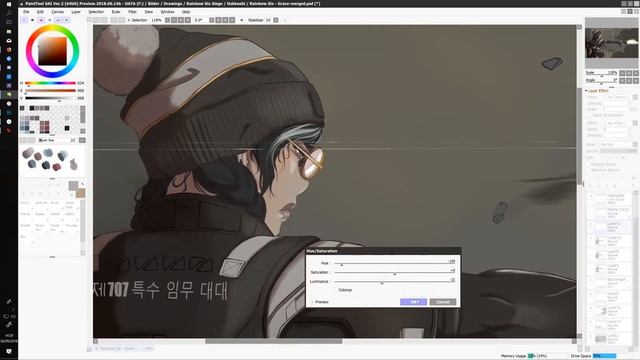Viewport: 640px width, 360px height.
Task: Open the Ruler menu
Action: pyautogui.click(x=116, y=12)
